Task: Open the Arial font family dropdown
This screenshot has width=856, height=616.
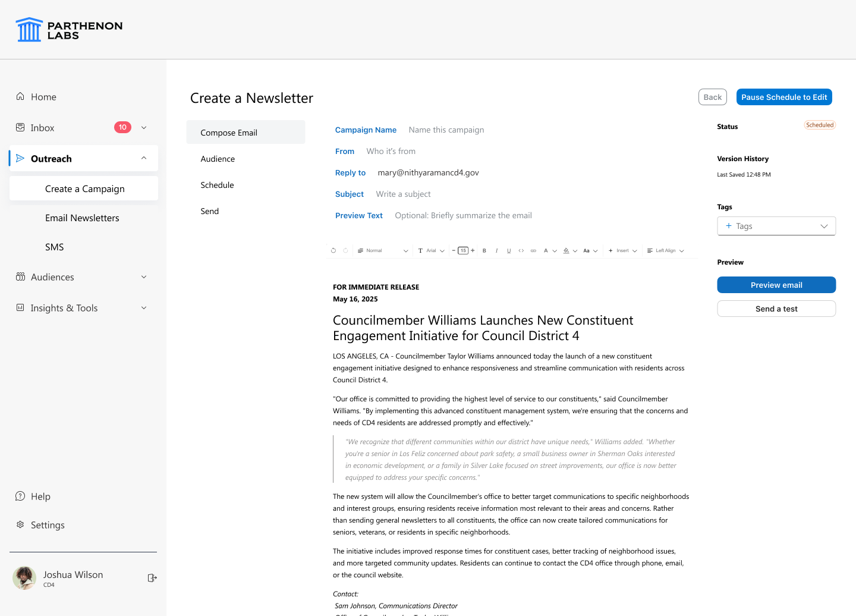Action: coord(432,251)
